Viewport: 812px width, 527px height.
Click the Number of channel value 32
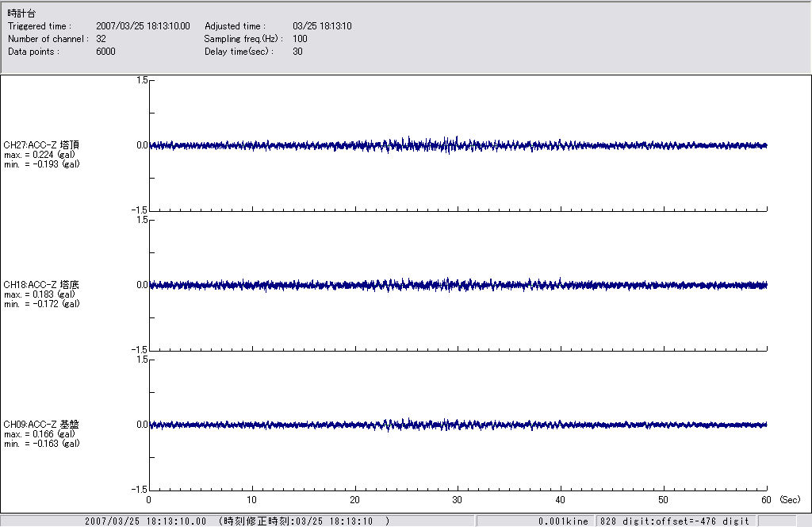click(x=101, y=39)
